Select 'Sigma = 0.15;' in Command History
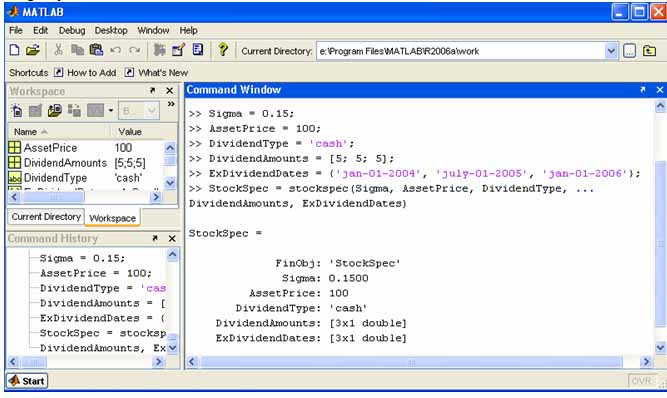Viewport: 667px width, 398px height. point(83,258)
